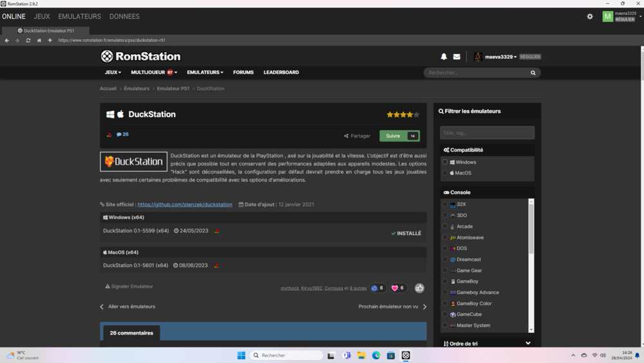Go to the browser home icon
Viewport: 644px width, 363px height.
point(39,41)
